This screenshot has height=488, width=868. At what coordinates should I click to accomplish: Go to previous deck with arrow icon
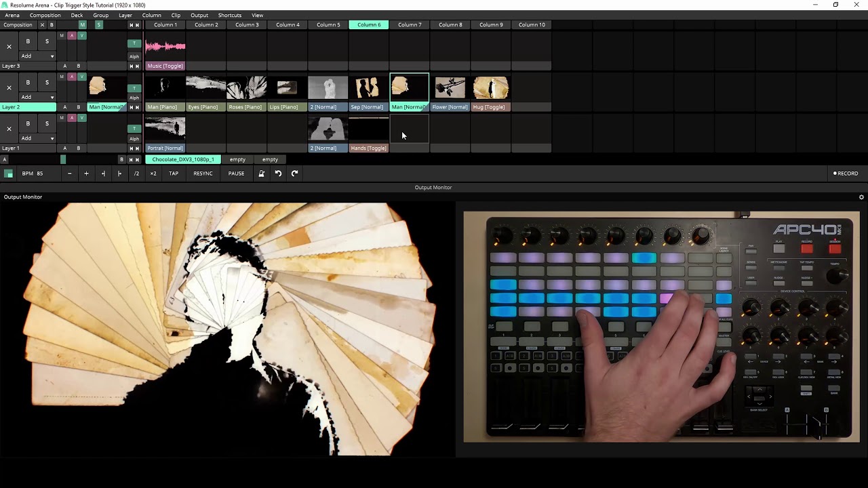click(131, 160)
